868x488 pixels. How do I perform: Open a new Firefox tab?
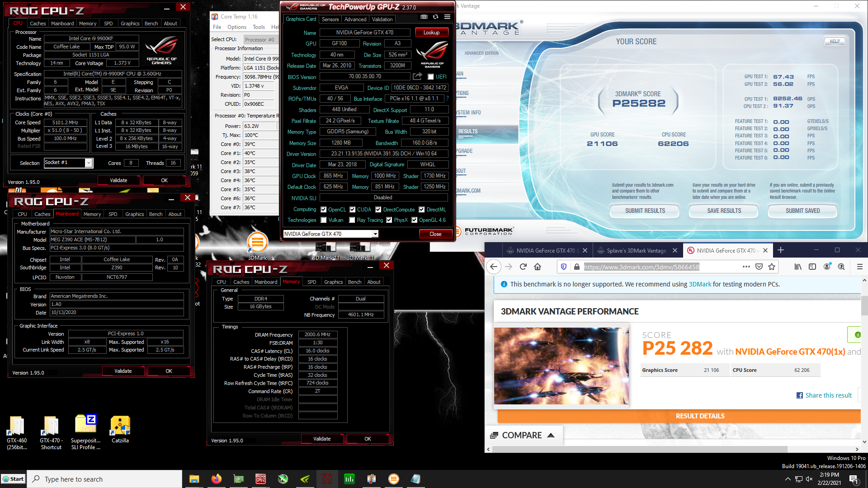(781, 250)
